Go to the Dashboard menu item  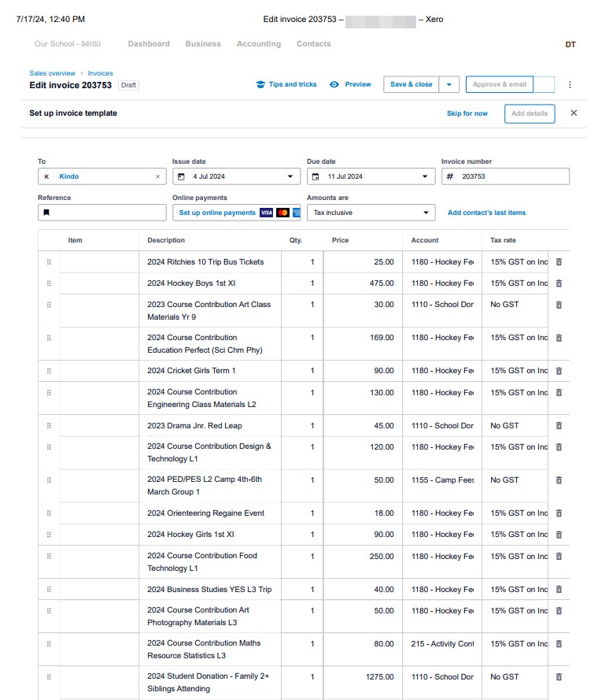click(x=149, y=44)
